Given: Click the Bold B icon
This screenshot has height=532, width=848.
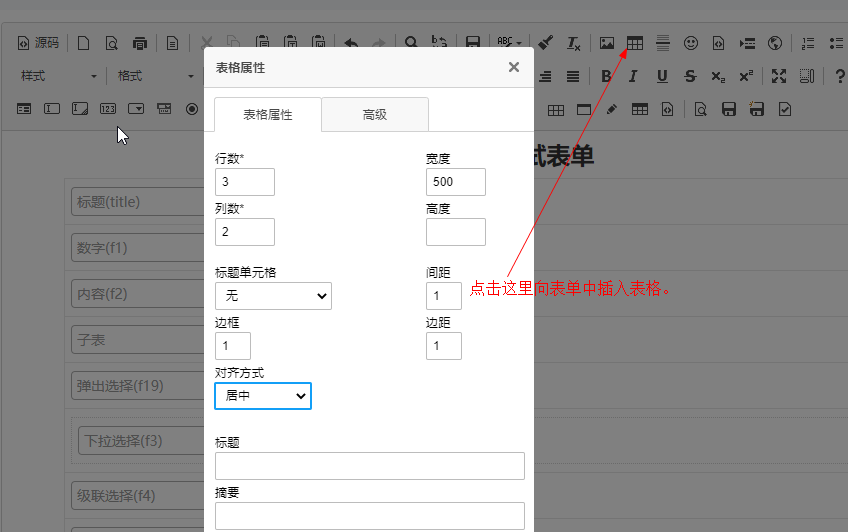Looking at the screenshot, I should (606, 76).
